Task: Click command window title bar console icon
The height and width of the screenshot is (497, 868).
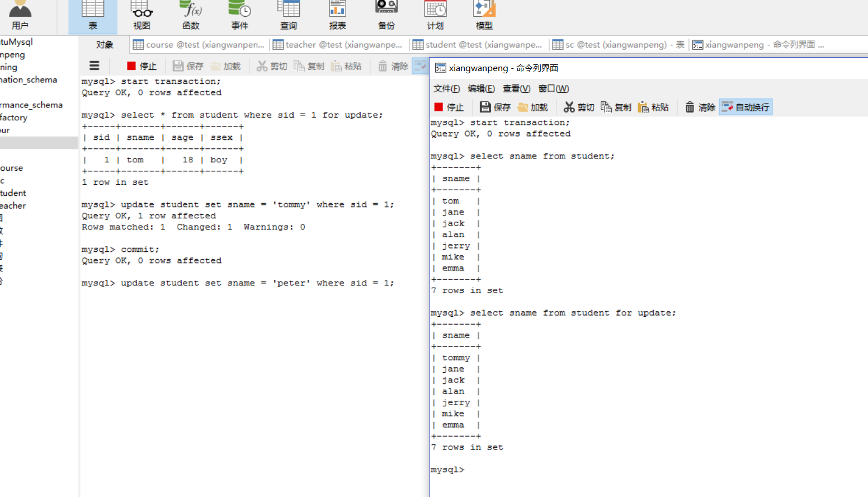Action: [441, 68]
